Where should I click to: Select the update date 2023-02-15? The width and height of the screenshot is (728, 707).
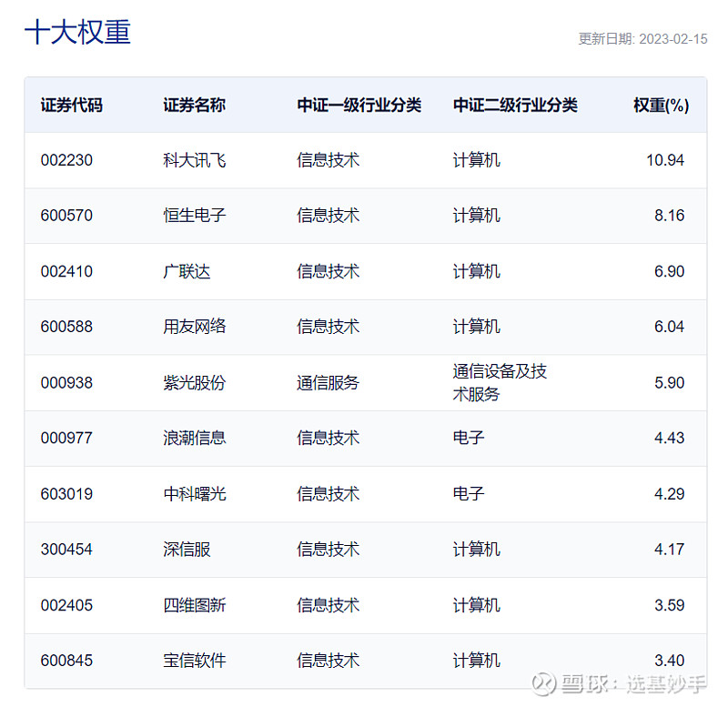coord(673,39)
